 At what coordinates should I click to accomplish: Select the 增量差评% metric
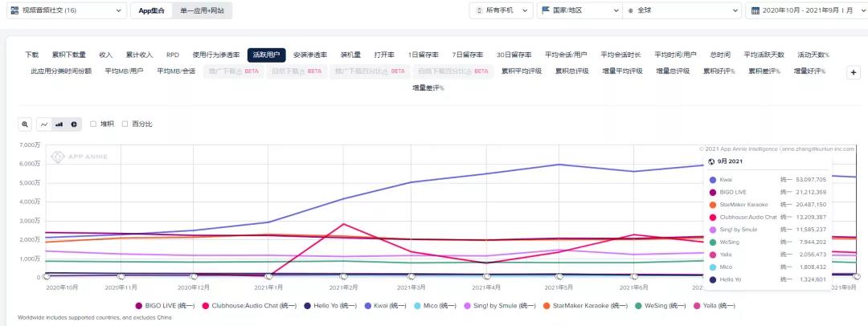click(428, 88)
